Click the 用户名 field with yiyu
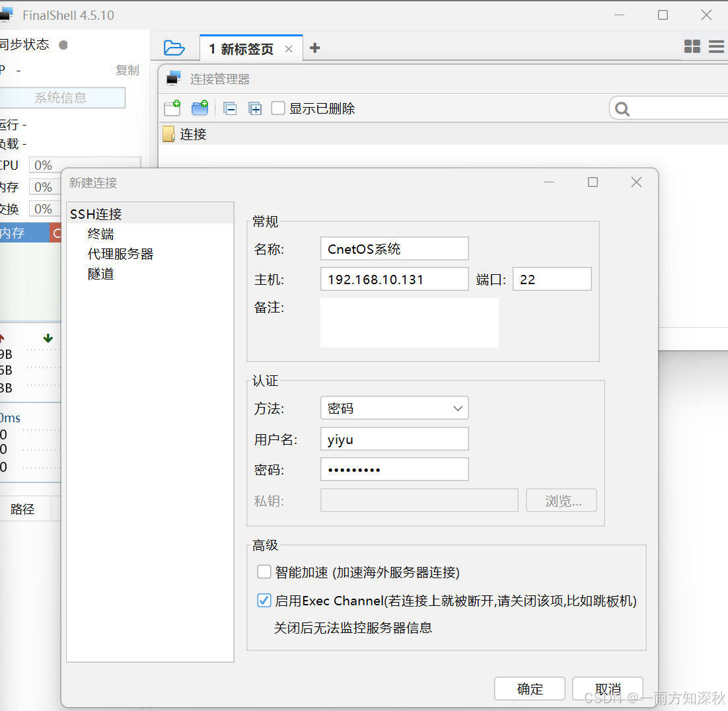 click(394, 439)
